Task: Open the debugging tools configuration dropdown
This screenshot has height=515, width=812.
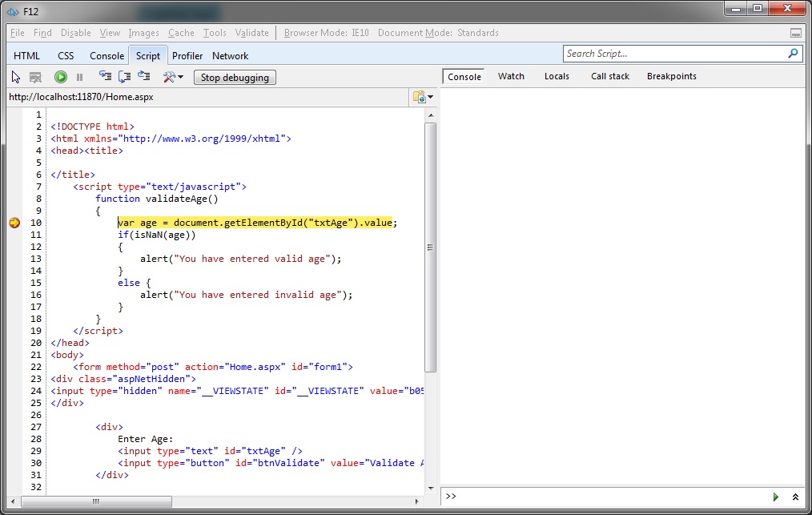Action: click(x=173, y=77)
